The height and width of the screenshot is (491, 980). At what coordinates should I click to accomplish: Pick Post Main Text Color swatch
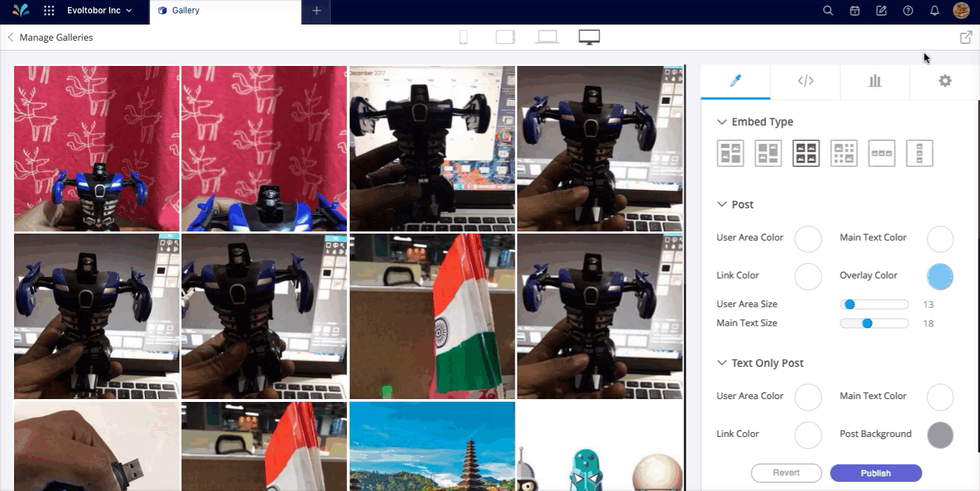[x=940, y=238]
